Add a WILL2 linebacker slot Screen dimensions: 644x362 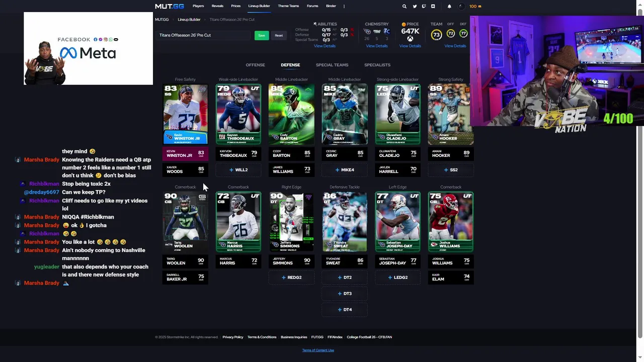pos(238,170)
